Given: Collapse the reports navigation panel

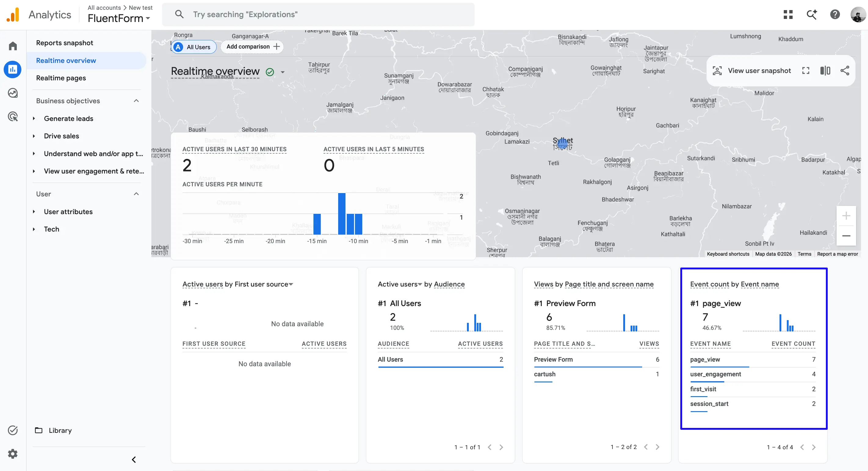Looking at the screenshot, I should click(134, 459).
